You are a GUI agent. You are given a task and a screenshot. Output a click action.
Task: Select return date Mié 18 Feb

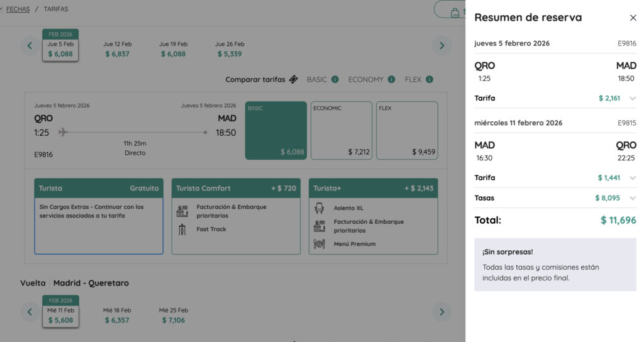118,315
